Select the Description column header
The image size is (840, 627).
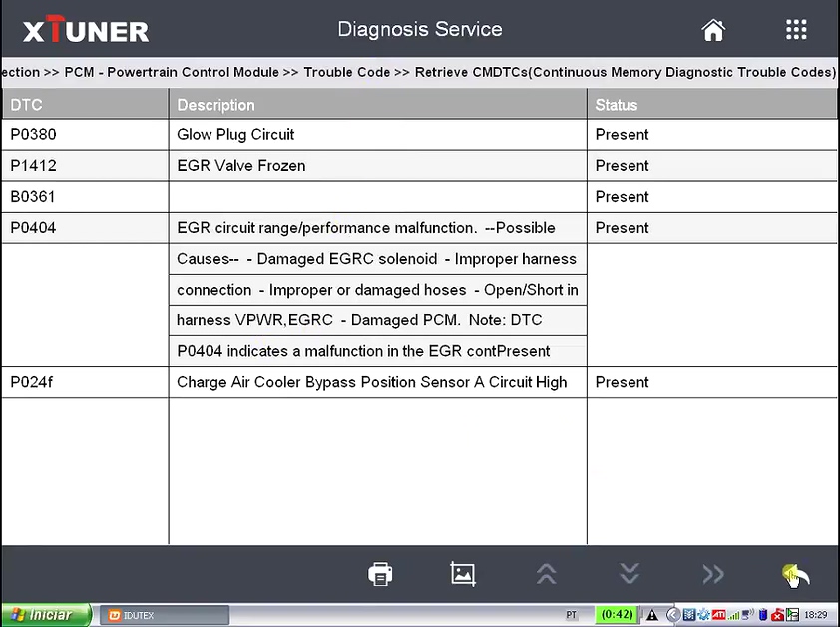378,104
